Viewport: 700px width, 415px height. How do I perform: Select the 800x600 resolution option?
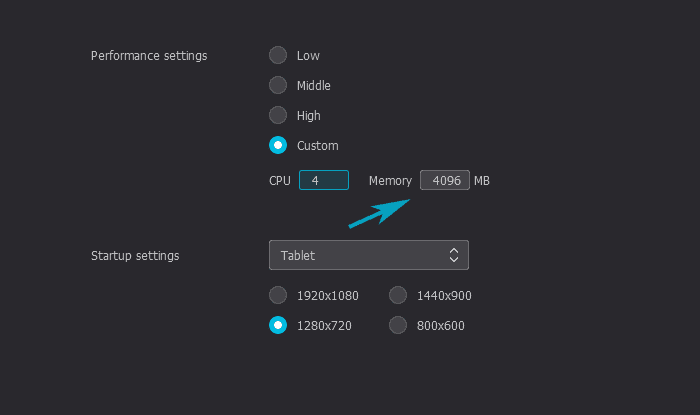coord(398,325)
